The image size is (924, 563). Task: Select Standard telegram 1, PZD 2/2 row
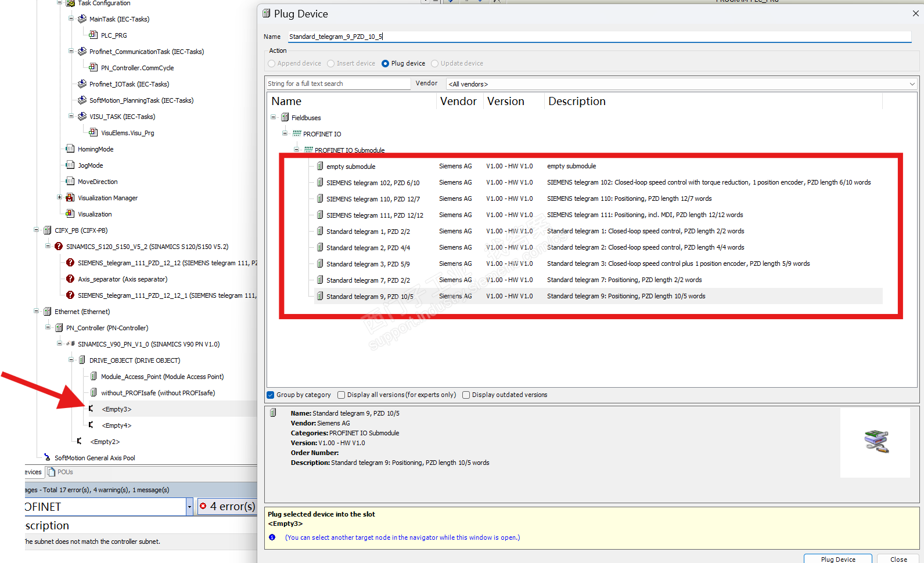(598, 232)
